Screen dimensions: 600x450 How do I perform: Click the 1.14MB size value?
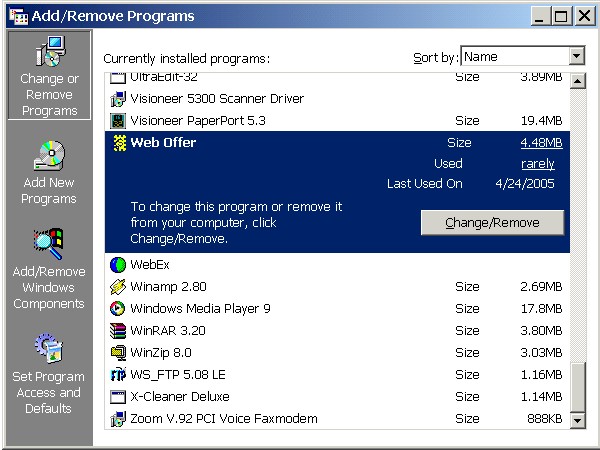click(x=541, y=397)
